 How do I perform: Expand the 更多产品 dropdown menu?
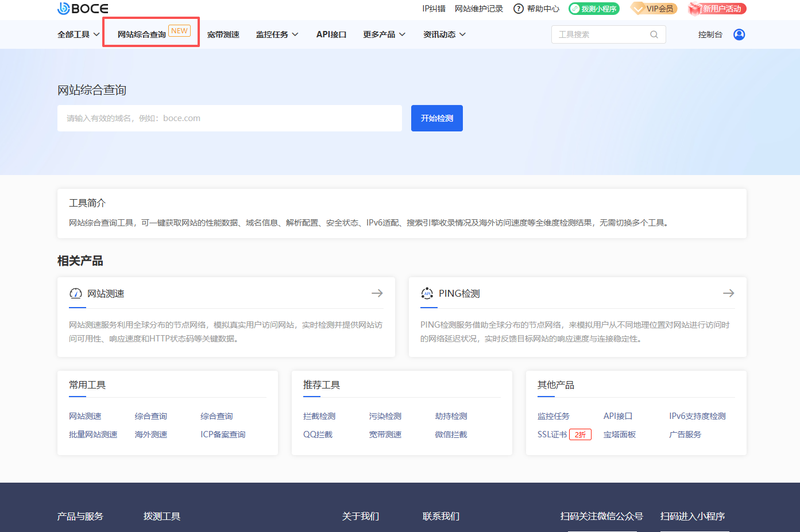tap(384, 34)
